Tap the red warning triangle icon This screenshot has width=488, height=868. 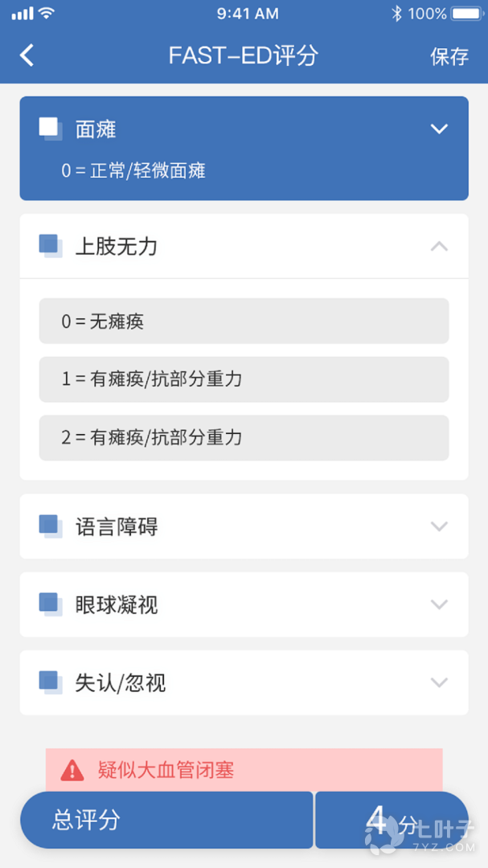click(x=72, y=771)
